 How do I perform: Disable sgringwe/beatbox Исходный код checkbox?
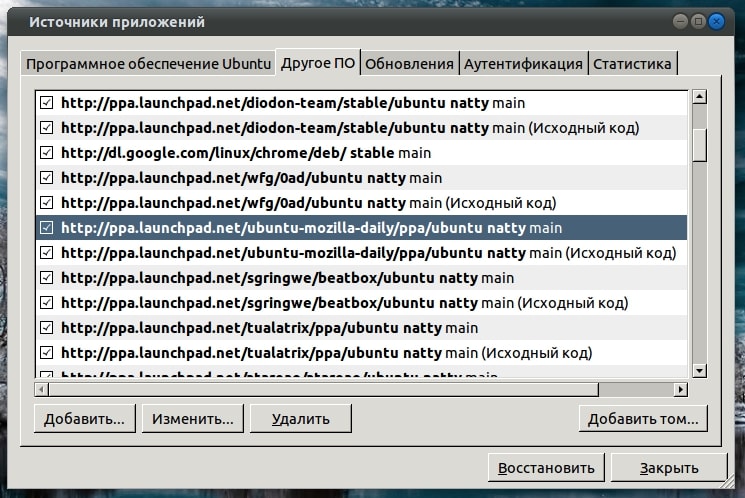pos(47,303)
